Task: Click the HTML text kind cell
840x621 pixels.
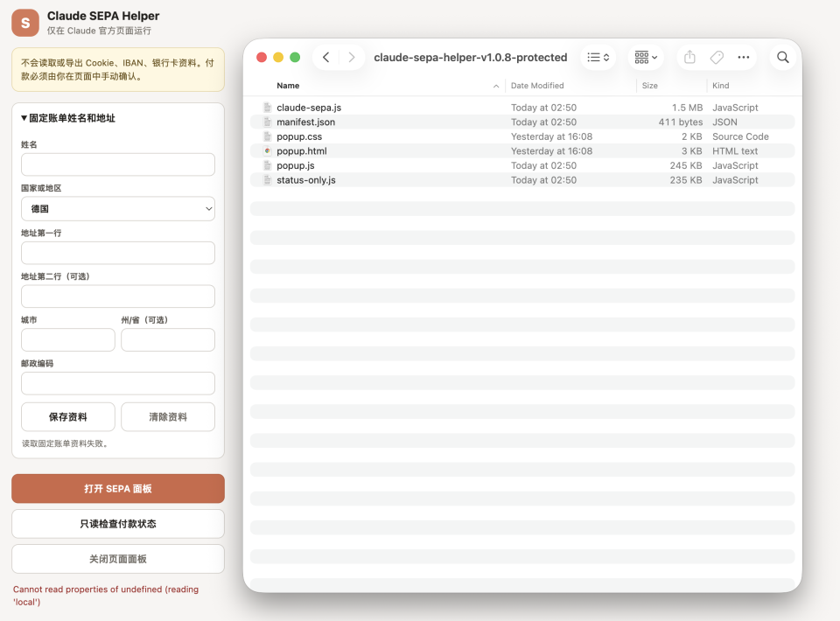Action: click(x=735, y=151)
